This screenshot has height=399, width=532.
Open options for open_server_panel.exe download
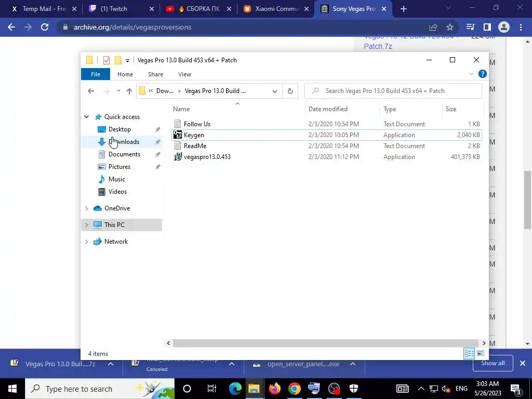[353, 364]
